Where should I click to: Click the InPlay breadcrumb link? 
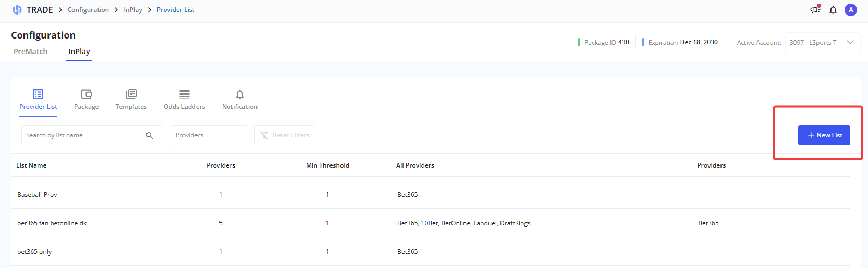tap(133, 10)
